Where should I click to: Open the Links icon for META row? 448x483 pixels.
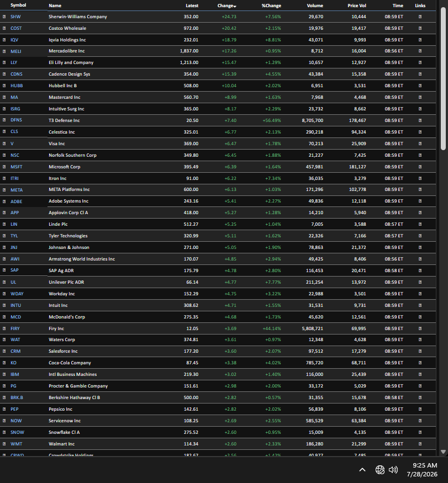[420, 189]
